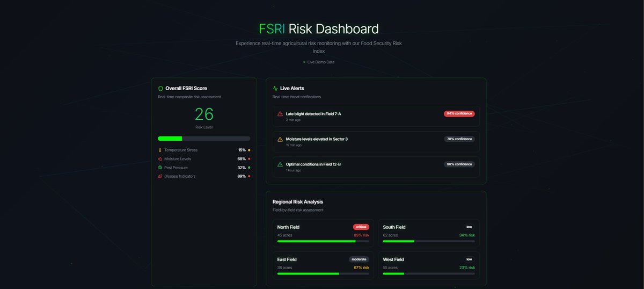Select the East Field name
The width and height of the screenshot is (644, 289).
(287, 259)
